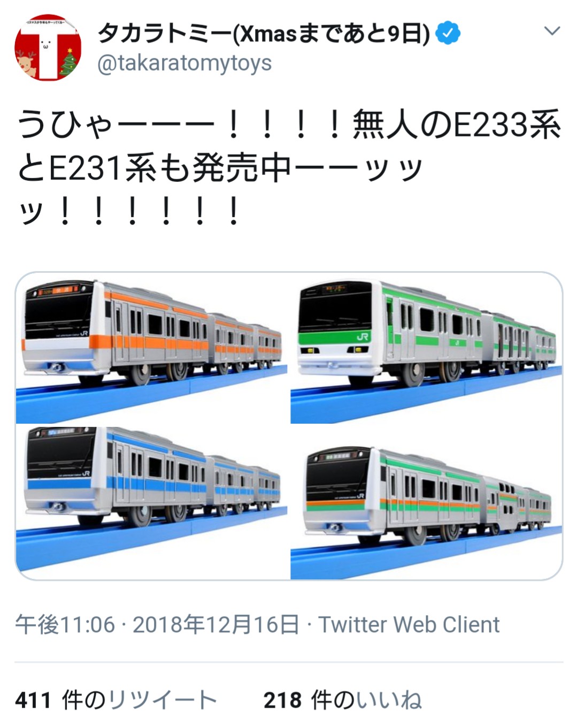
Task: Tap the Christmas tree on the avatar
Action: point(68,62)
